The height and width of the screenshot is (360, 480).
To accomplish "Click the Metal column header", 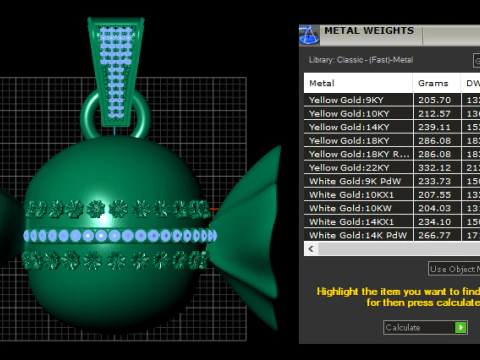I will pyautogui.click(x=358, y=83).
